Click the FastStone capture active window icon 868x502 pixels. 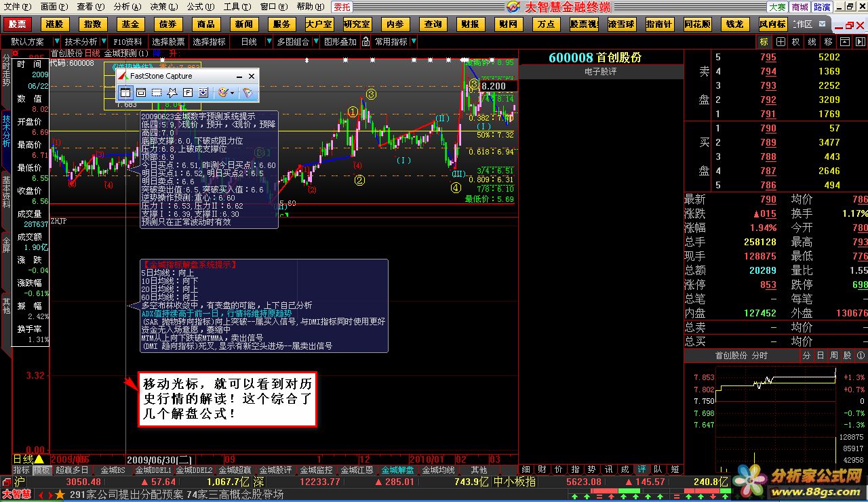(126, 92)
